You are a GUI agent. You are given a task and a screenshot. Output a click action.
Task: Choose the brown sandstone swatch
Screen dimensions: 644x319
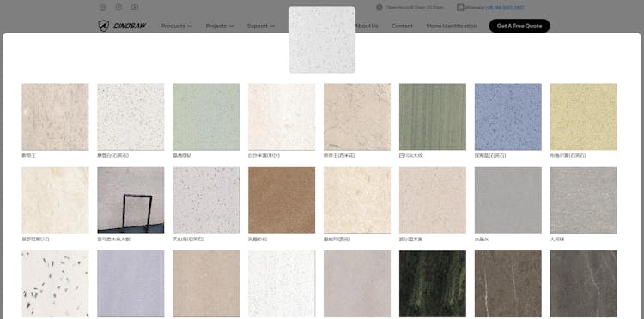point(282,200)
